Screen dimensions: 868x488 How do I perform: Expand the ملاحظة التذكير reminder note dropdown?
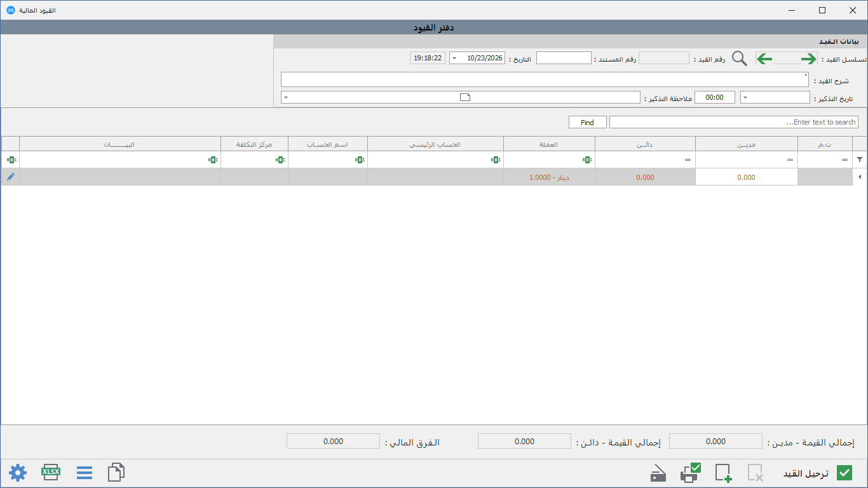coord(286,97)
